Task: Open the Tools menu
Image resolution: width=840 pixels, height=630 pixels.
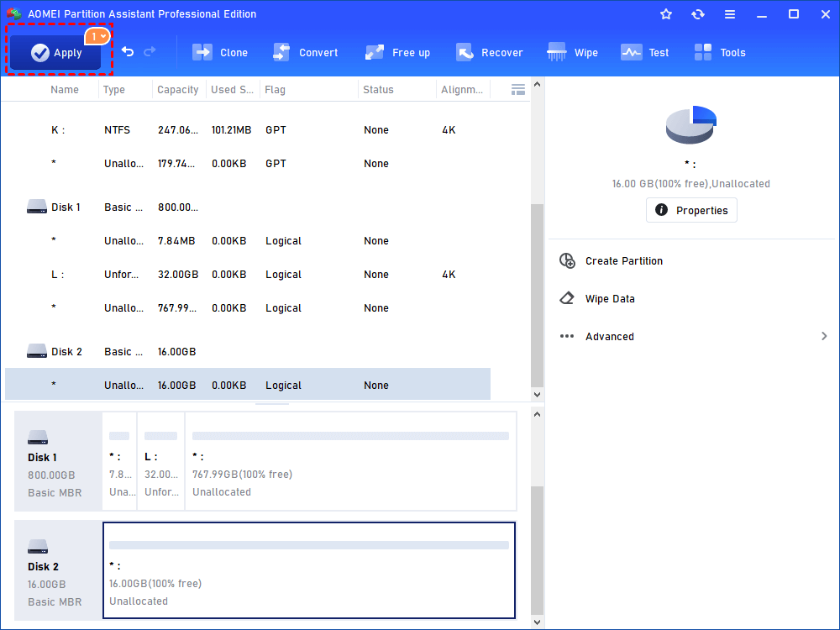Action: (720, 52)
